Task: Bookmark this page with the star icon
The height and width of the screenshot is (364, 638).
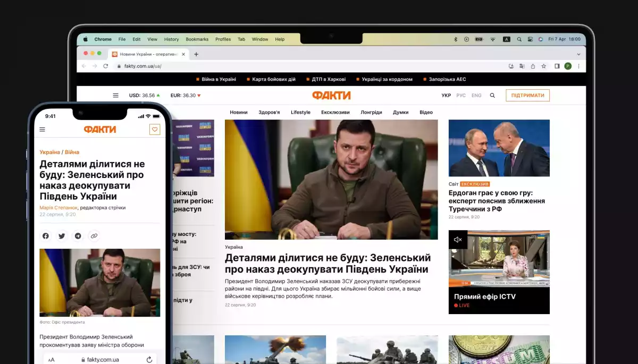Action: click(543, 66)
